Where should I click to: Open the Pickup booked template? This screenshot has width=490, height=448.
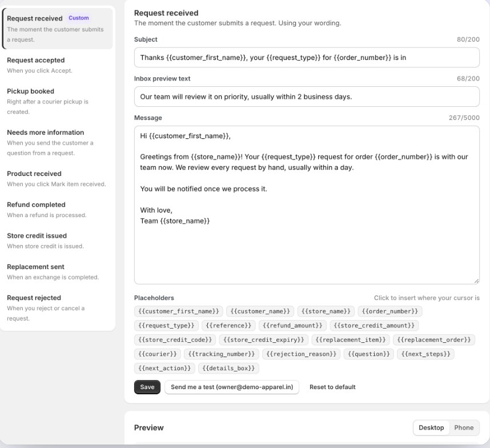(x=58, y=101)
